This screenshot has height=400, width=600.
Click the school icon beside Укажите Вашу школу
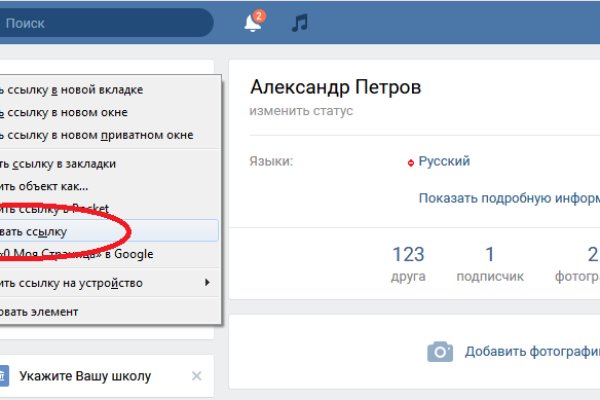[x=3, y=376]
